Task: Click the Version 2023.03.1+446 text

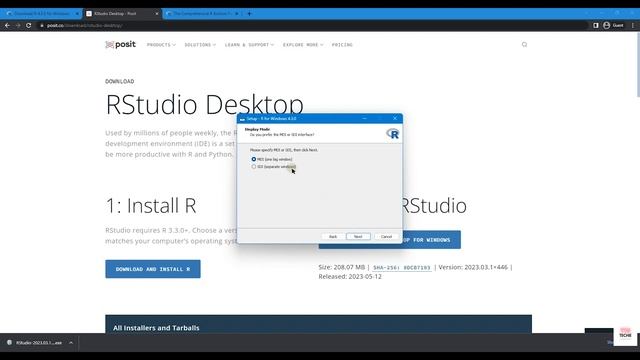Action: pyautogui.click(x=473, y=267)
